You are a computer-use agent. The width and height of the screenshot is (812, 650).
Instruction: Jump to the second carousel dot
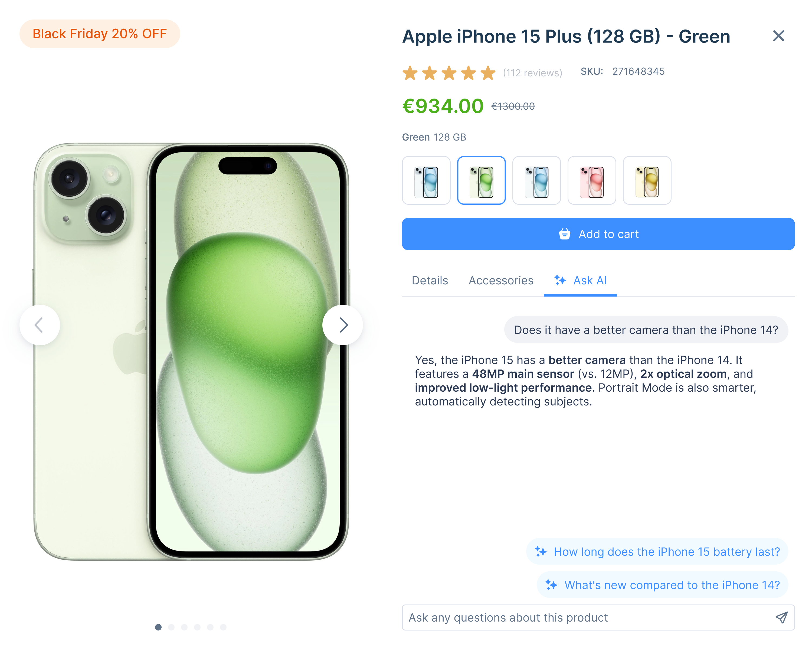(x=171, y=627)
